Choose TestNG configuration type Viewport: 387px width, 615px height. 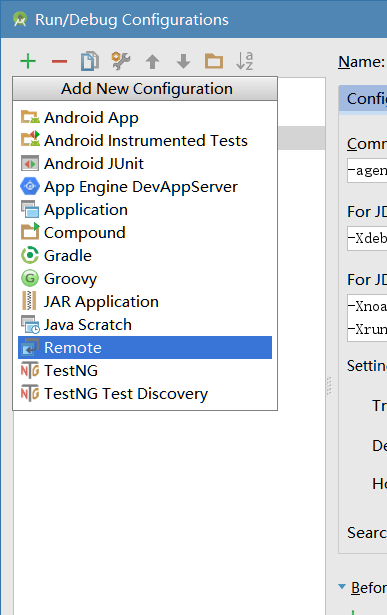coord(145,370)
